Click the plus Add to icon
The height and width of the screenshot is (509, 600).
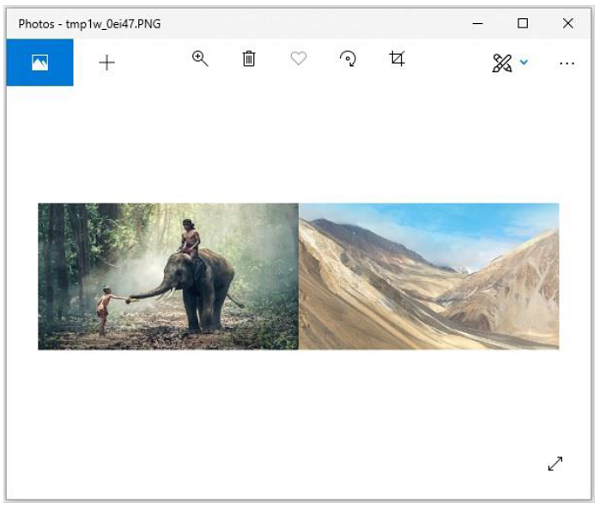click(x=107, y=62)
